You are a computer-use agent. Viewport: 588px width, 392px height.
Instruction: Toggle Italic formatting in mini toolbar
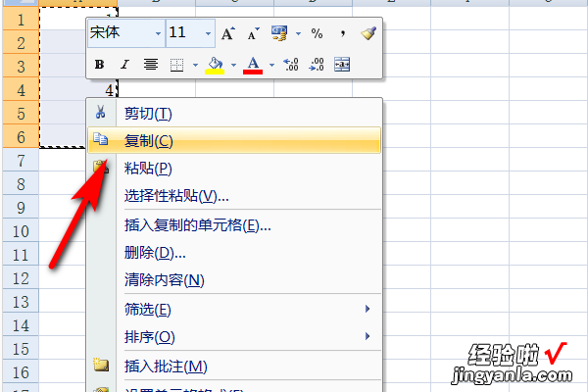[x=124, y=65]
